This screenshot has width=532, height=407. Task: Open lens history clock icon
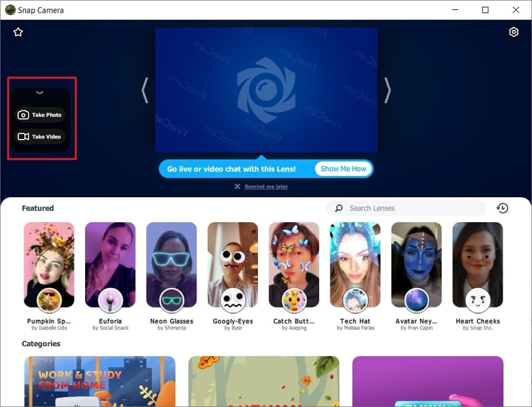click(x=502, y=208)
